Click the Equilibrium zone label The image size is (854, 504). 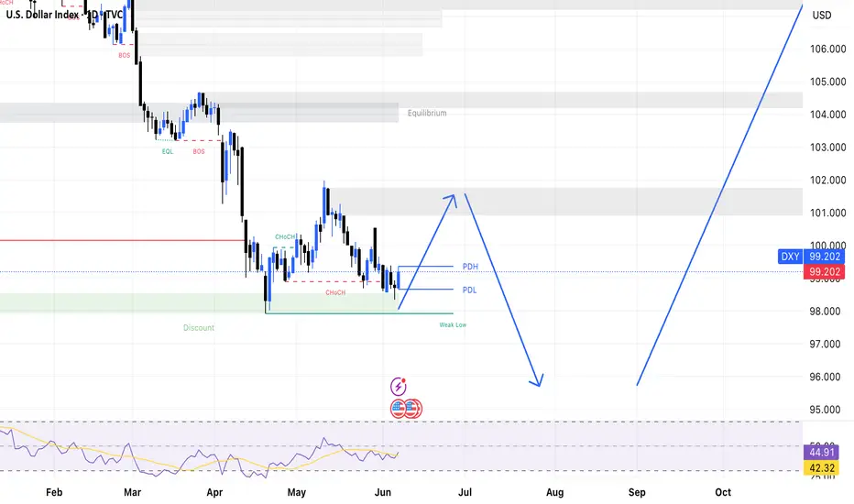point(427,113)
